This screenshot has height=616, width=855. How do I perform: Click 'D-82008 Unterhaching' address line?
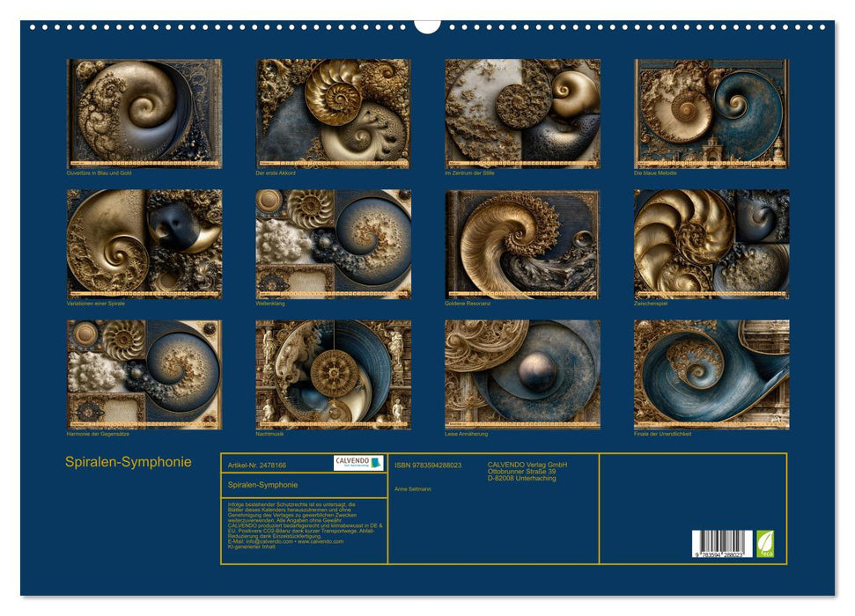pos(522,478)
